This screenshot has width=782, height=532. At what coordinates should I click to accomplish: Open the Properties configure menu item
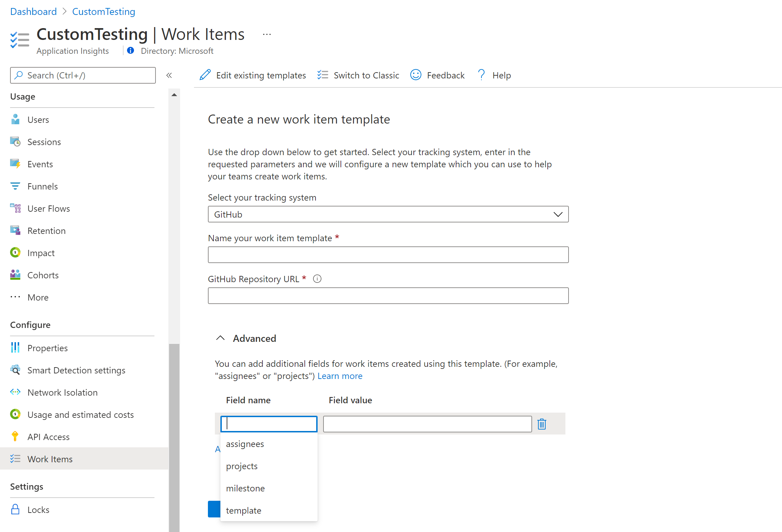click(x=48, y=347)
